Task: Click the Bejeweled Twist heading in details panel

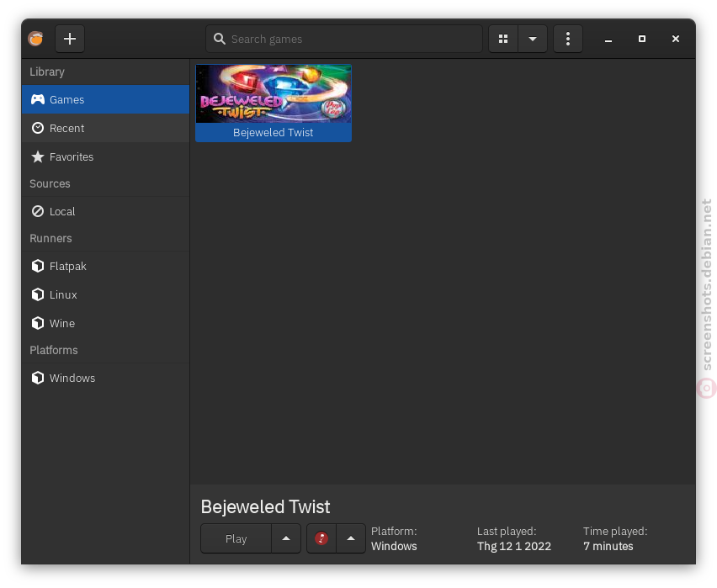Action: [x=265, y=506]
